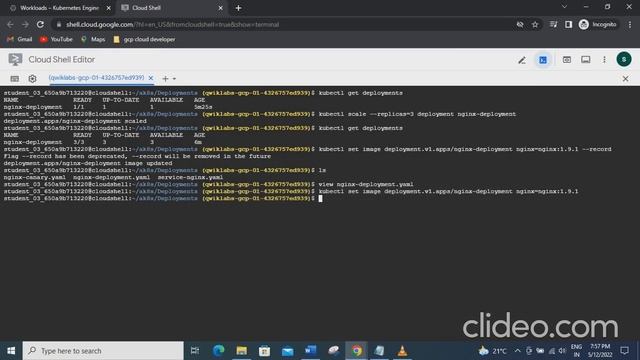The height and width of the screenshot is (360, 640).
Task: Open the Chrome three-dot menu
Action: click(630, 24)
